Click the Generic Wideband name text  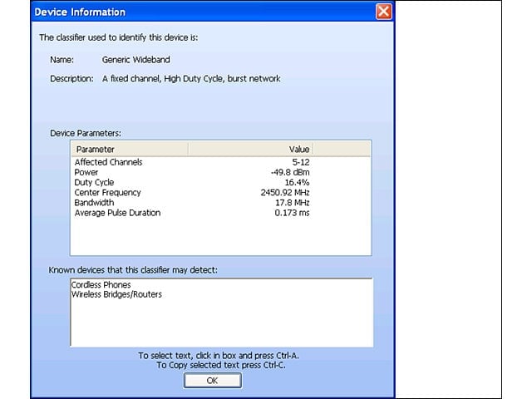pos(135,60)
